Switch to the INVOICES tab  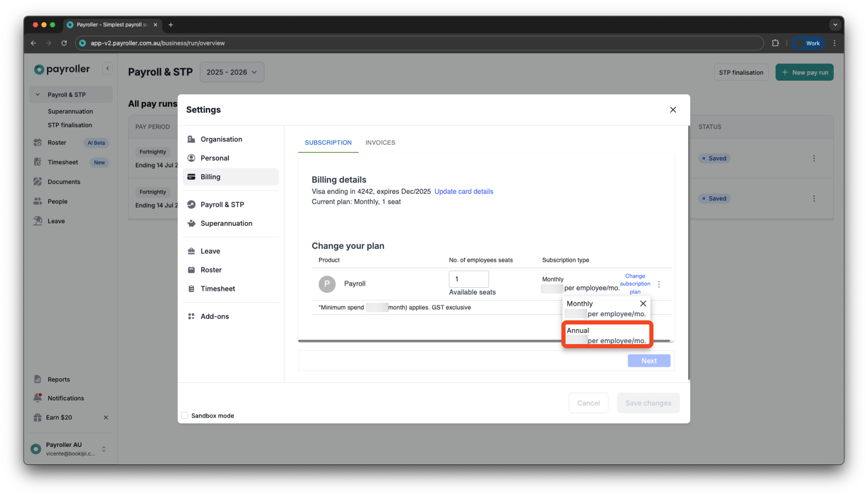pyautogui.click(x=380, y=143)
